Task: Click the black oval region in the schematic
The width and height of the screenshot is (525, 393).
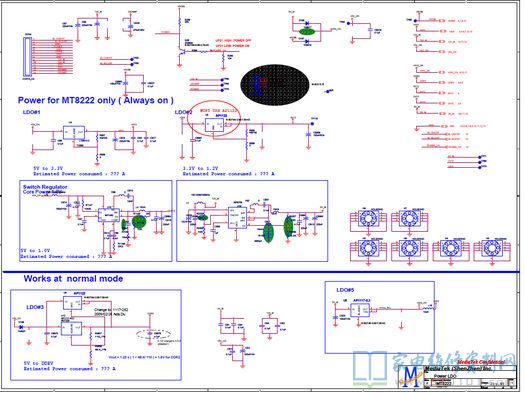Action: (275, 84)
